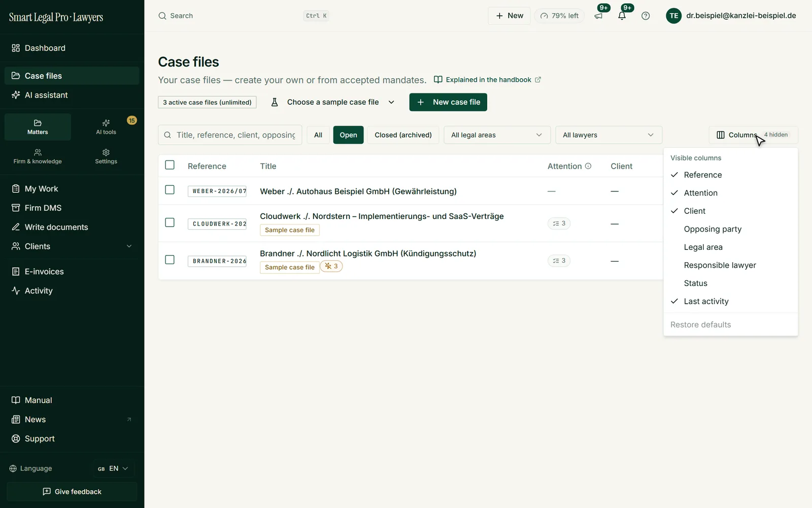
Task: Go to Dashboard in the sidebar
Action: pos(72,48)
